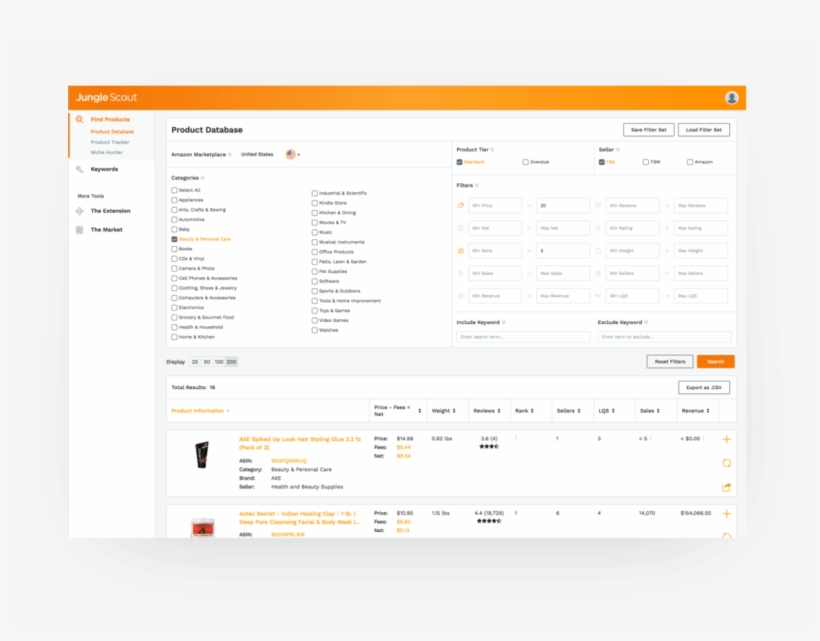The width and height of the screenshot is (820, 641).
Task: Click the Include Keyword info icon
Action: 504,323
